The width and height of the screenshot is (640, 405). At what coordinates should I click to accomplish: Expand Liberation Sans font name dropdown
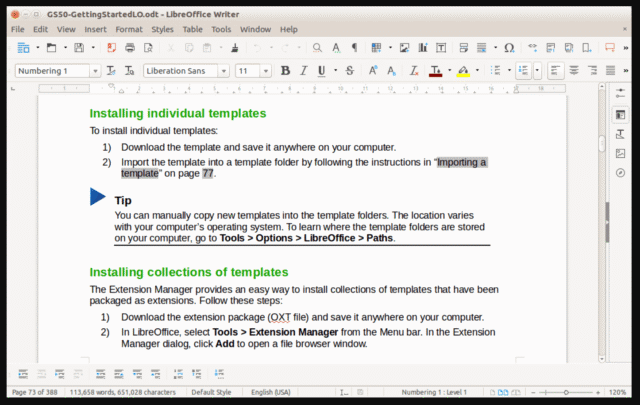[224, 71]
